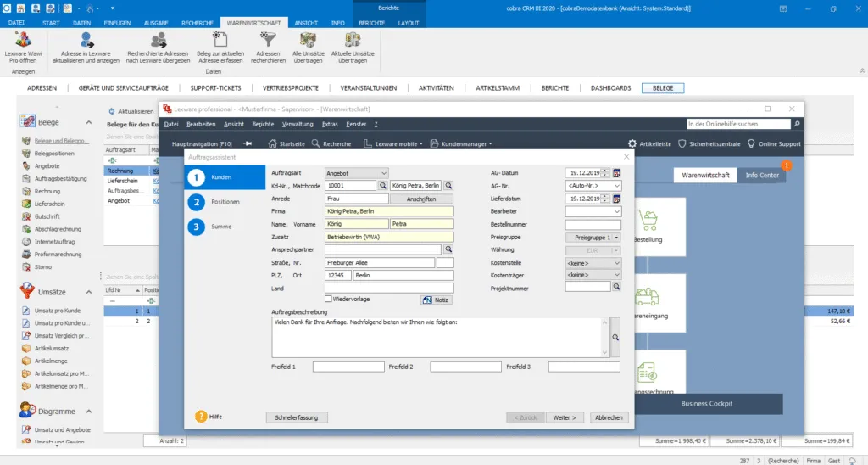Switch to the RECHERCHE ribbon tab

coord(197,23)
